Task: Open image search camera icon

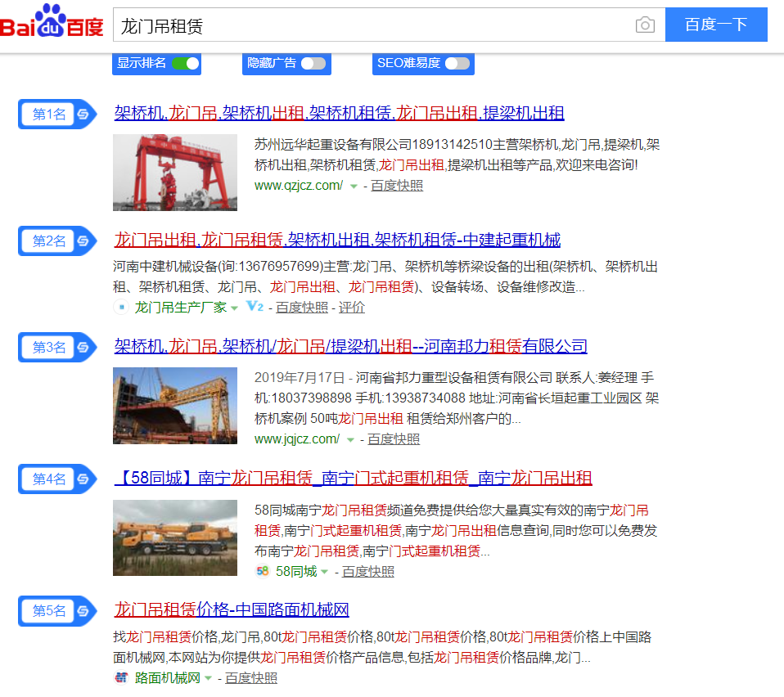Action: [x=645, y=25]
